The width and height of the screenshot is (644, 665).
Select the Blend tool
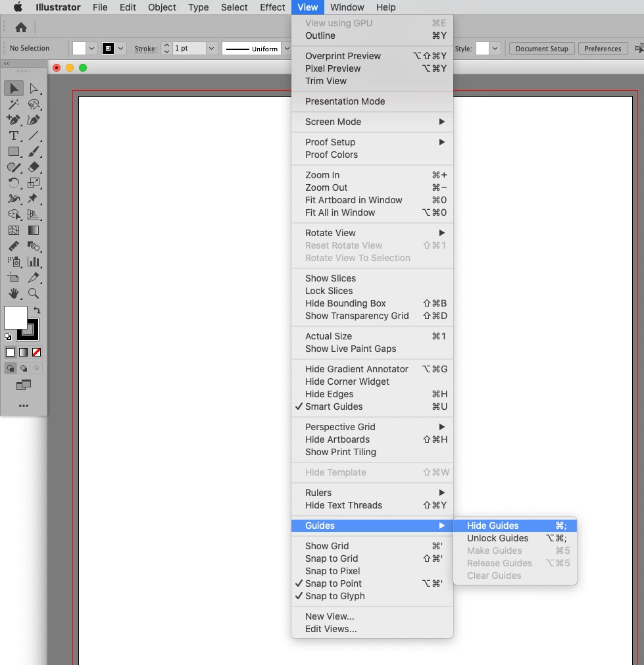34,246
